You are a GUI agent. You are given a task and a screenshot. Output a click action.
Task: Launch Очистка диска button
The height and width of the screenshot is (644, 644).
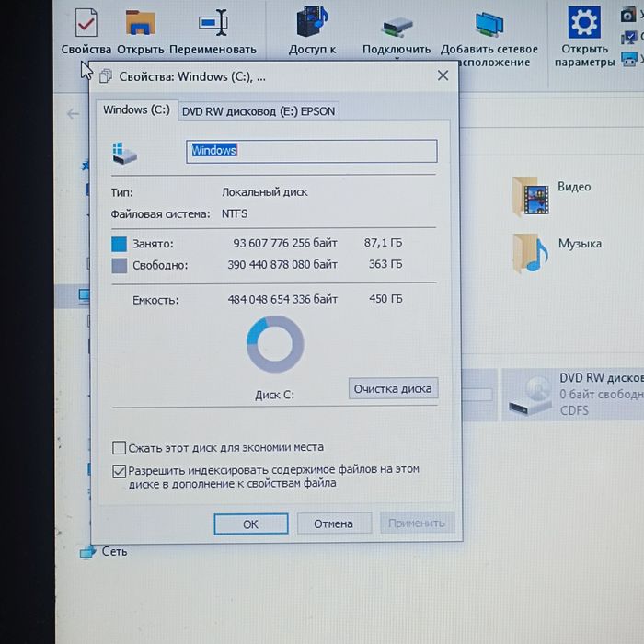click(393, 388)
